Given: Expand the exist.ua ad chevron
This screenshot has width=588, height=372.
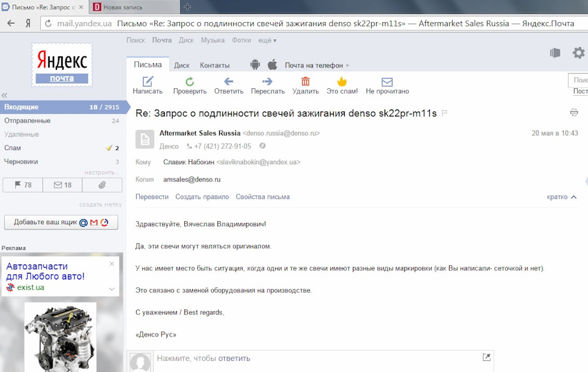Looking at the screenshot, I should [x=111, y=289].
